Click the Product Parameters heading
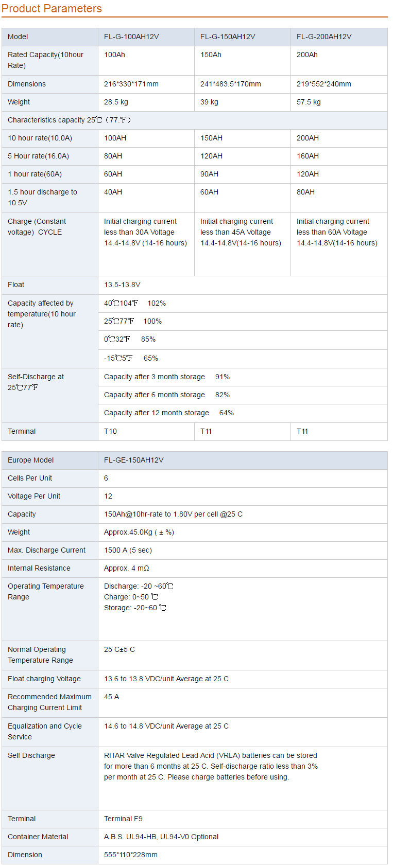The width and height of the screenshot is (393, 868). point(52,9)
